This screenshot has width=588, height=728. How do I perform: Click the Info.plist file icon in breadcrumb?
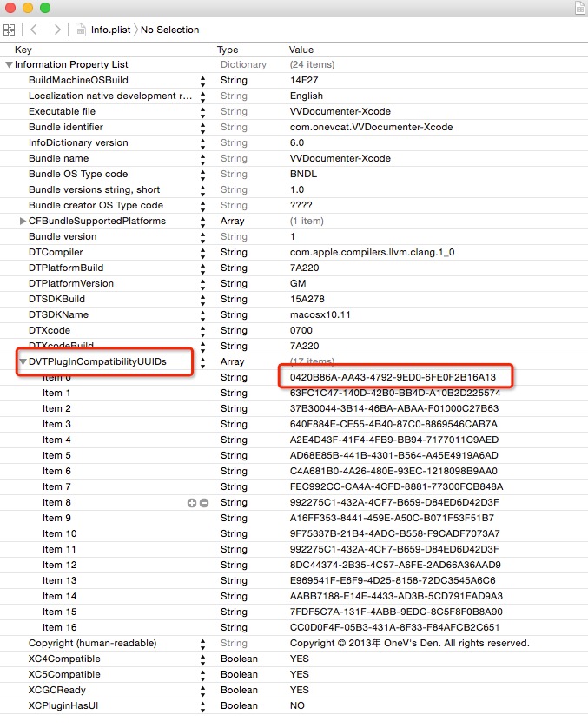point(82,30)
